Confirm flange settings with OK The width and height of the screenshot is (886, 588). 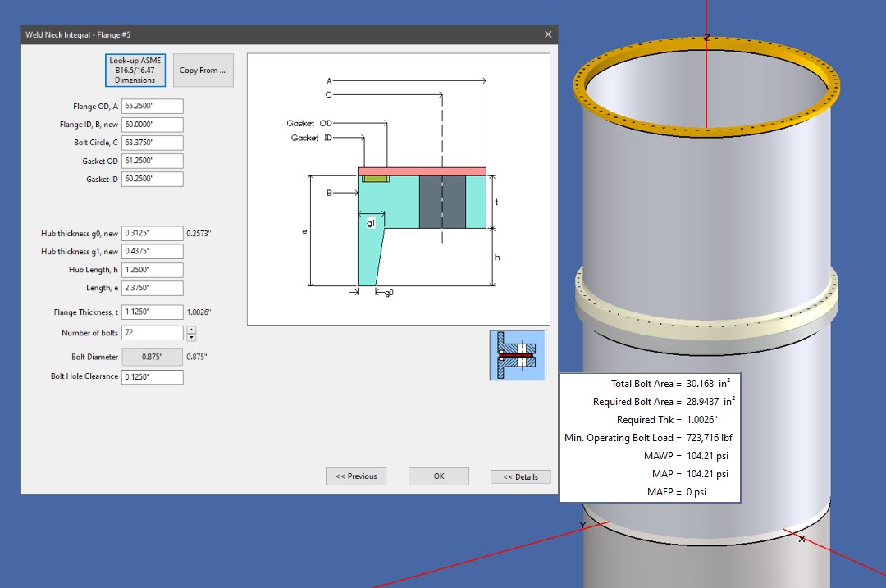click(438, 476)
